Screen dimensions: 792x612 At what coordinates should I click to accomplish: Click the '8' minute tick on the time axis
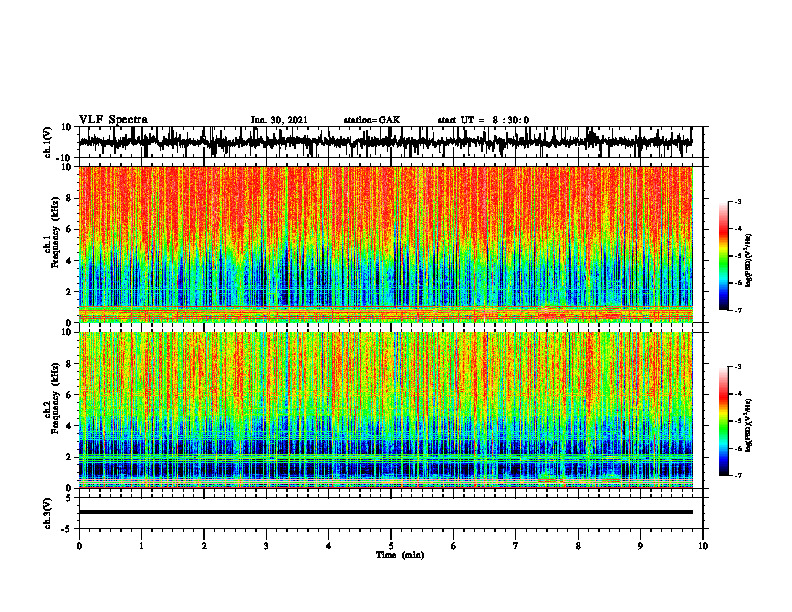pos(578,546)
